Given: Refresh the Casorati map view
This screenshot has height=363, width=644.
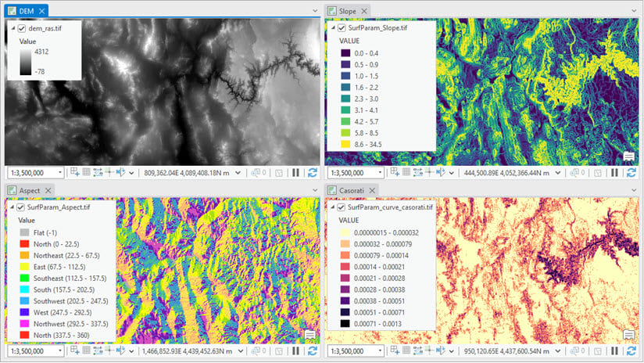Looking at the screenshot, I should [631, 351].
